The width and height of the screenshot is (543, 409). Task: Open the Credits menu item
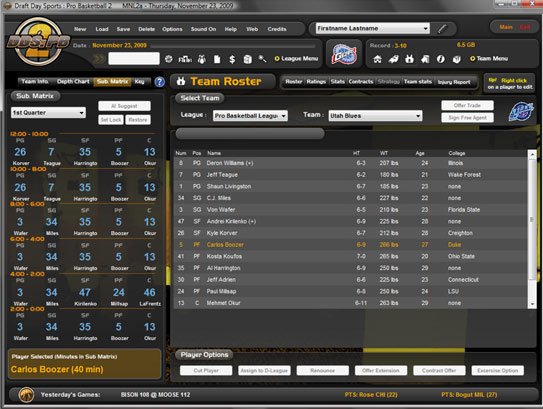pyautogui.click(x=277, y=29)
